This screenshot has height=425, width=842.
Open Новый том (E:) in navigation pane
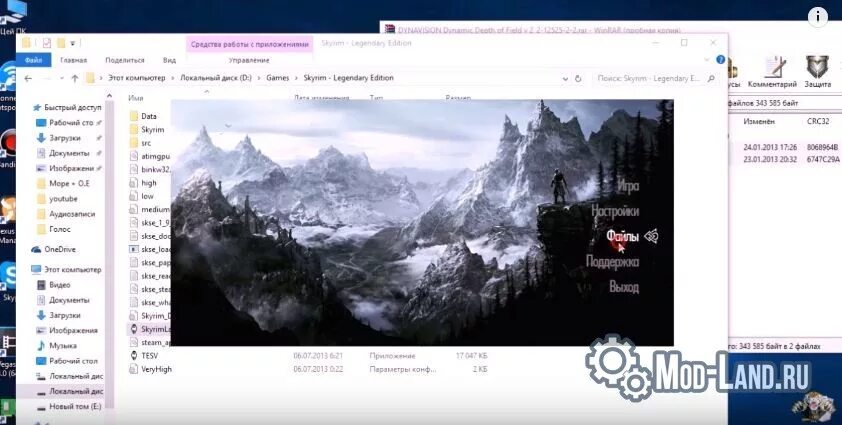68,407
